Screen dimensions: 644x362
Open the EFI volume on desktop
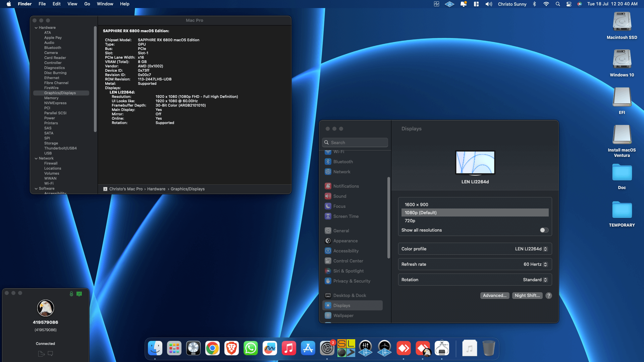pyautogui.click(x=622, y=97)
